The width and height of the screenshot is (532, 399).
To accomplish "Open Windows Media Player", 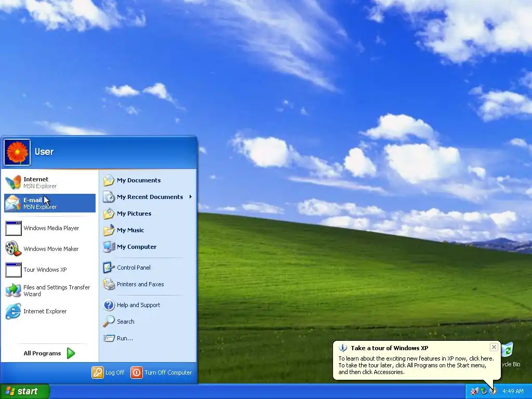I will [50, 228].
